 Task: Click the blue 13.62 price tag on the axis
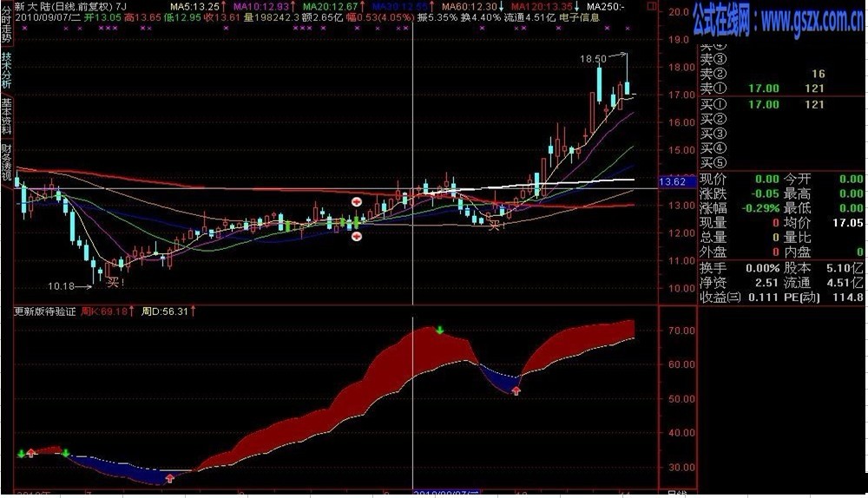(678, 181)
